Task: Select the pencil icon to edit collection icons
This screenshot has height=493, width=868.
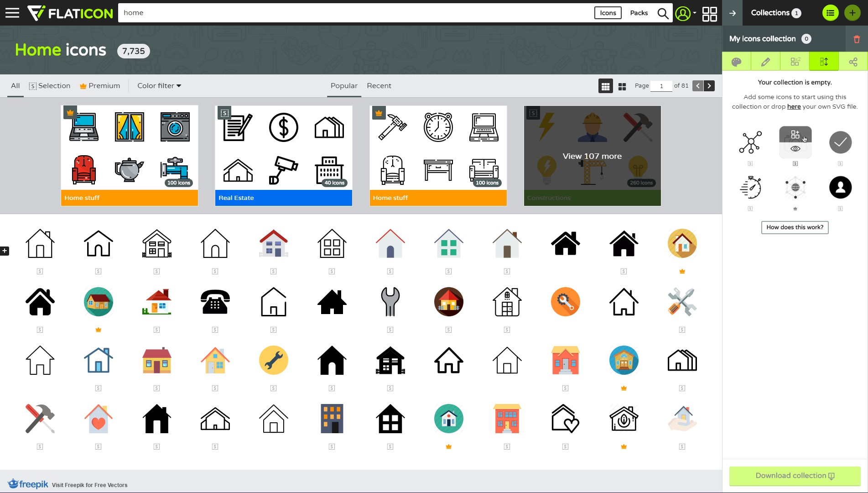Action: click(x=765, y=61)
